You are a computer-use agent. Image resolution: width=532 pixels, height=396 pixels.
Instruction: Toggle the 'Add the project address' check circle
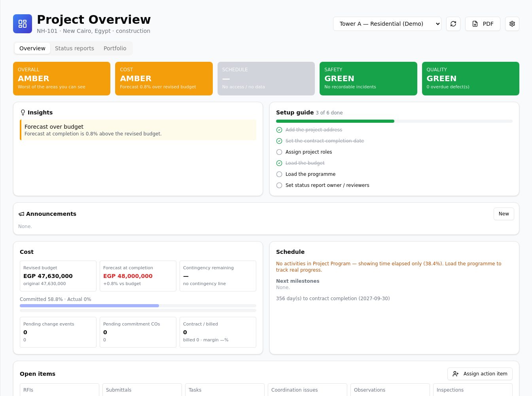coord(279,130)
